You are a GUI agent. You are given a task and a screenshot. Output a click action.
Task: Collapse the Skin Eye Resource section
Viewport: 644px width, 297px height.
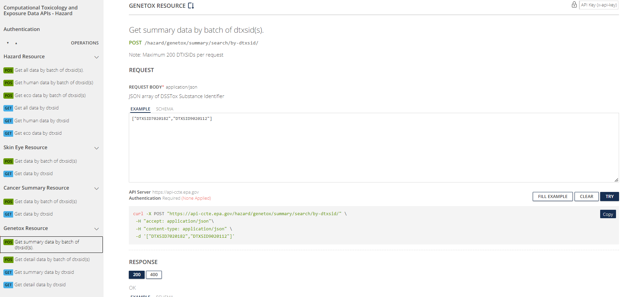[x=96, y=148]
